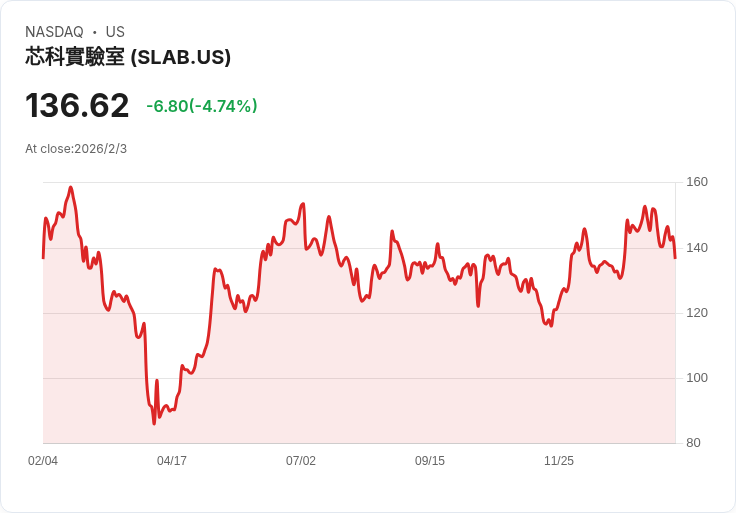Image resolution: width=736 pixels, height=513 pixels.
Task: Click the price line's right end point
Action: pyautogui.click(x=675, y=258)
